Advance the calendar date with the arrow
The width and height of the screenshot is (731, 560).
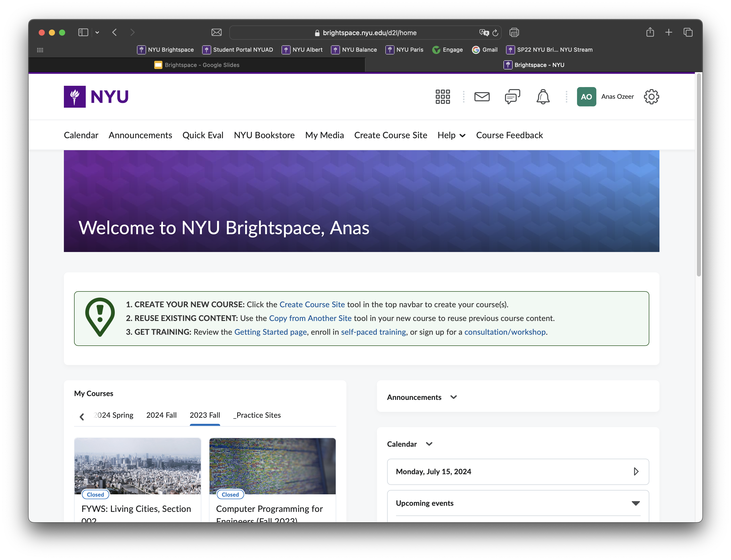click(636, 472)
